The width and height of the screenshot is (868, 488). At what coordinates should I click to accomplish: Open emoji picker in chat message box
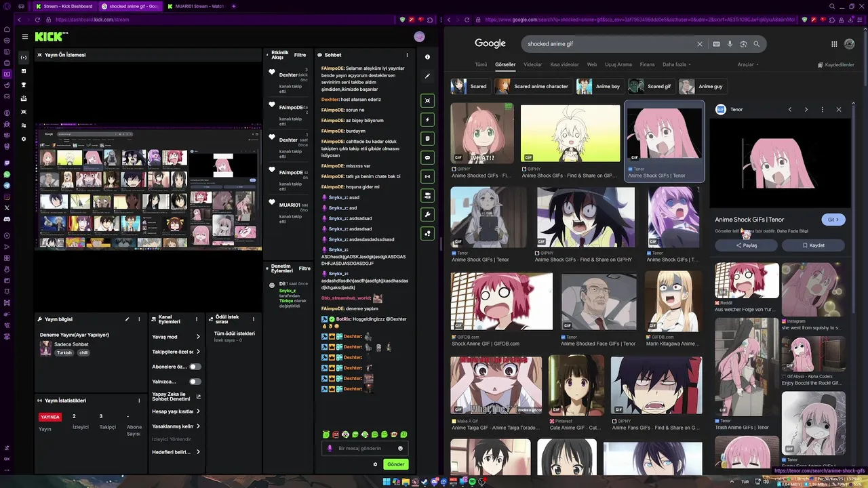click(400, 448)
